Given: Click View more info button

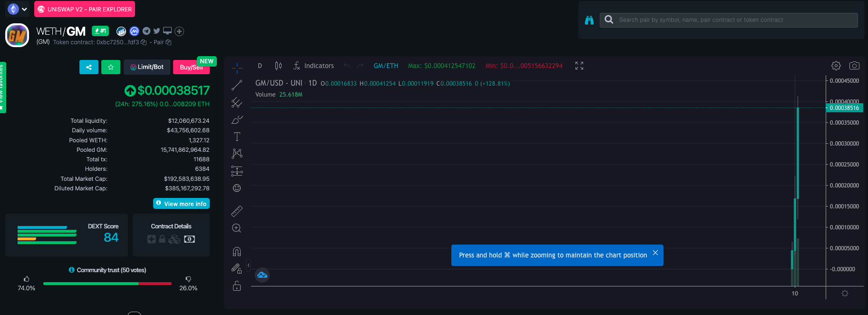Looking at the screenshot, I should click(181, 204).
